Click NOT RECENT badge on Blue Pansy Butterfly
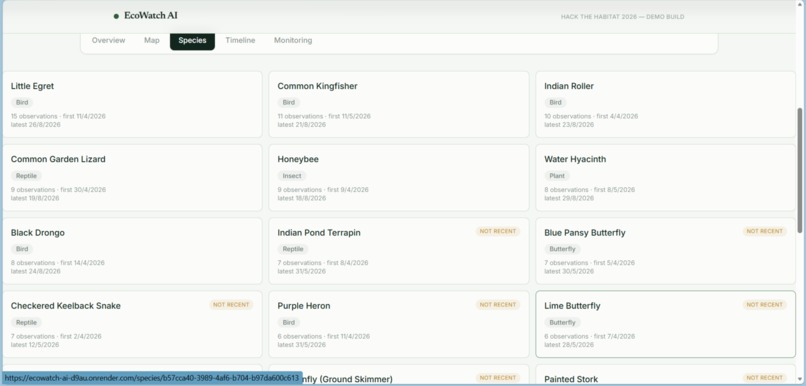 [x=764, y=231]
